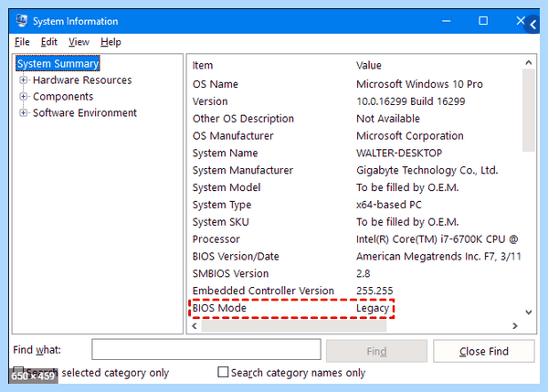Screen dimensions: 548x392
Task: Select the Embedded Controller Version row
Action: [x=354, y=291]
